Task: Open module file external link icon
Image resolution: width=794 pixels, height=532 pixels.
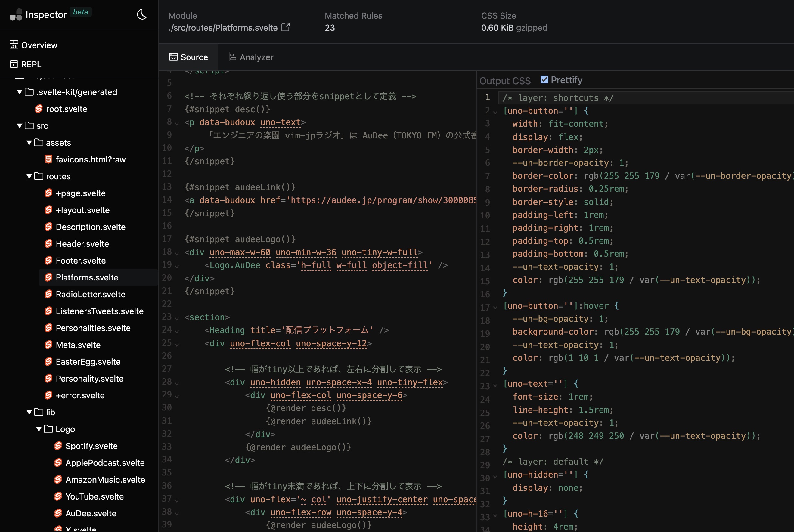Action: [286, 27]
